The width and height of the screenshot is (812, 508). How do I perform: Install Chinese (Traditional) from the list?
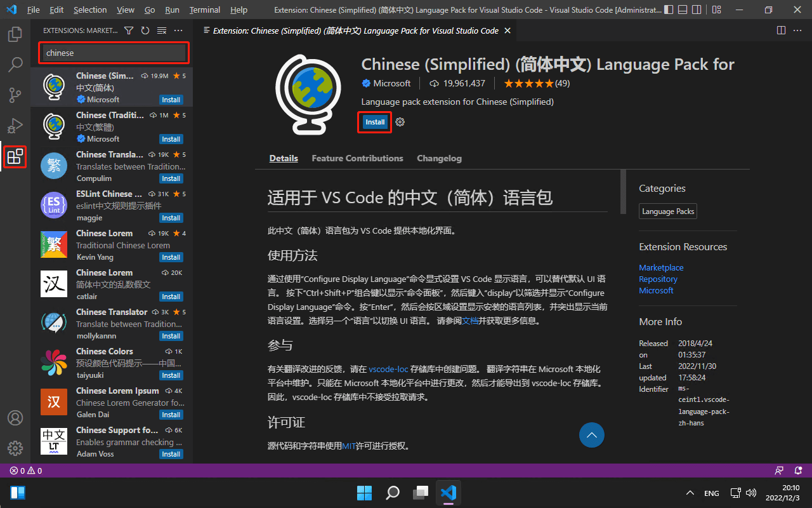(171, 139)
